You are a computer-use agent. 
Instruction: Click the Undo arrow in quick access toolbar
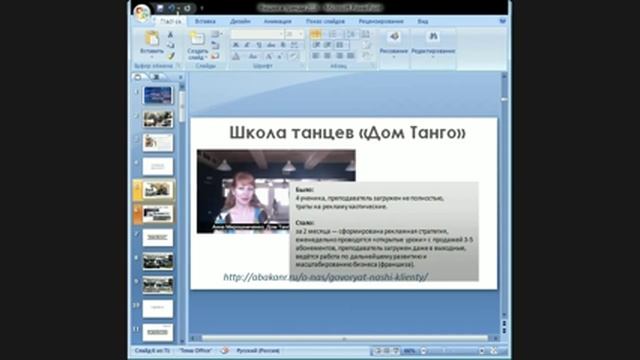coord(172,8)
